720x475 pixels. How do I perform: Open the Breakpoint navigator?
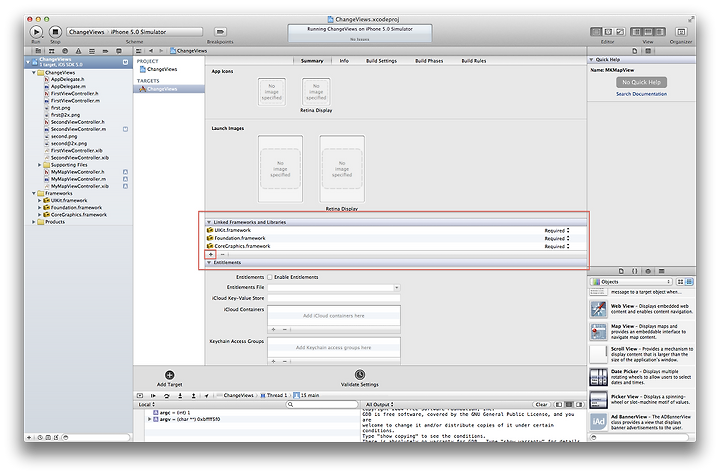pos(105,51)
